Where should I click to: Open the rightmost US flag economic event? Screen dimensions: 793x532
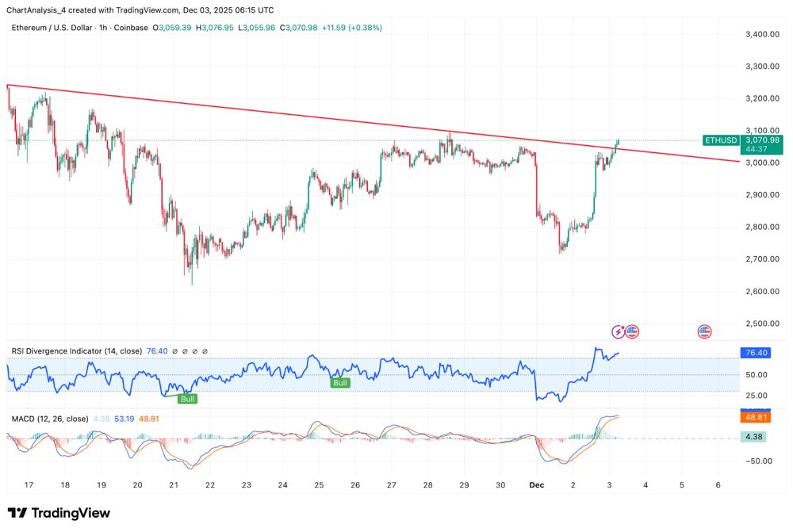point(704,331)
